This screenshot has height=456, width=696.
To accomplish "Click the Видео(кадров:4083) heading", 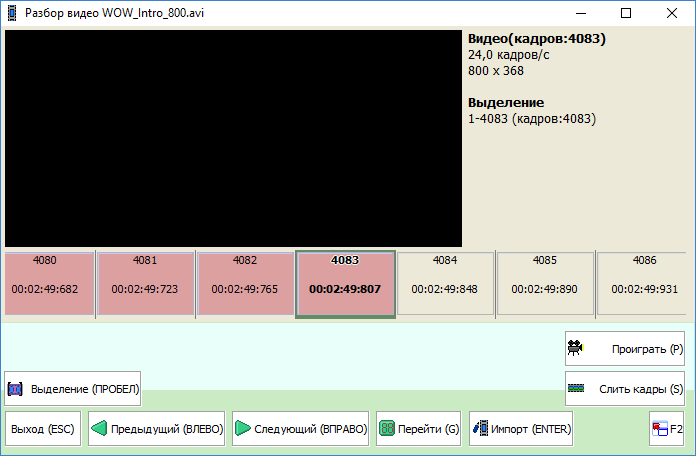I will (537, 39).
